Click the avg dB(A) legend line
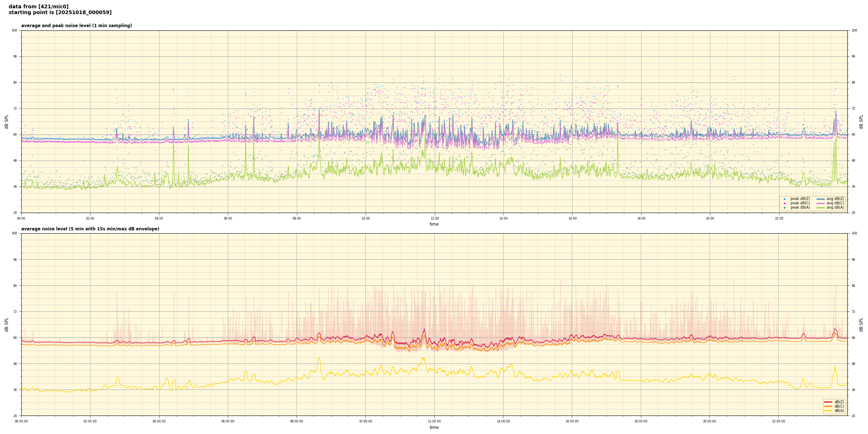Viewport: 868px width, 434px height. (821, 208)
